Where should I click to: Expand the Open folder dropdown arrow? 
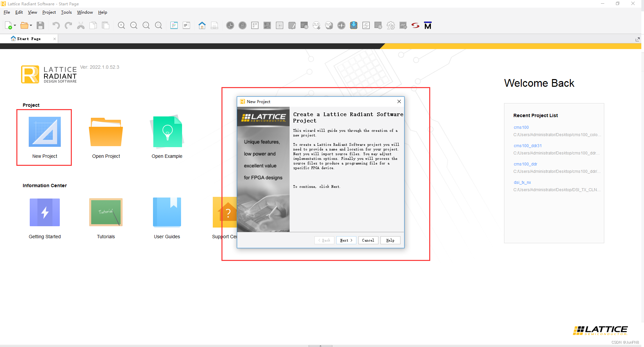pos(31,25)
